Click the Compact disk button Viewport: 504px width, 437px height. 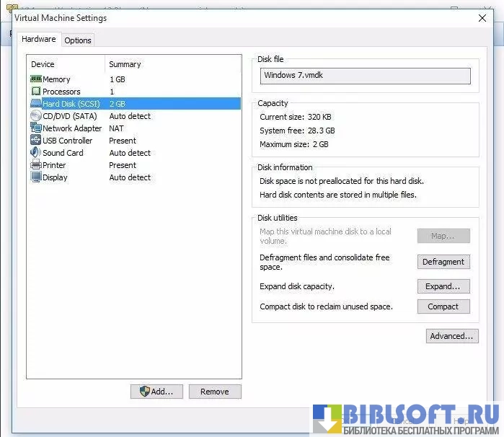[443, 306]
